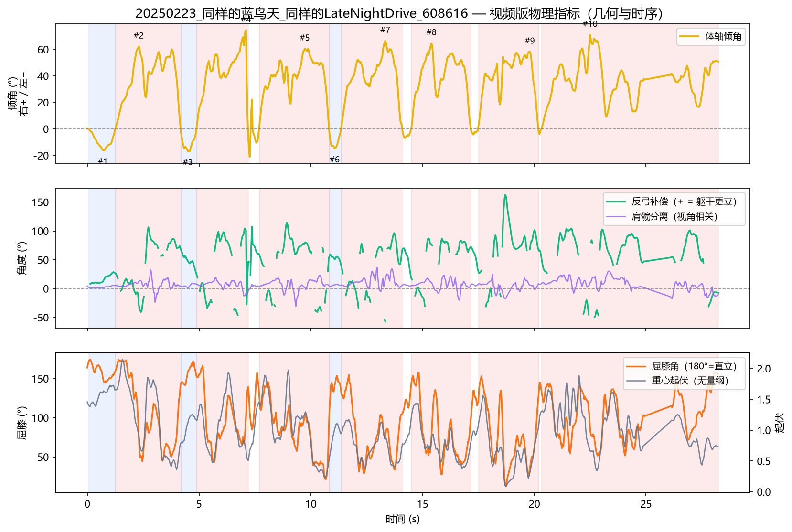Select turn marker #6
The width and height of the screenshot is (792, 532).
tap(334, 159)
